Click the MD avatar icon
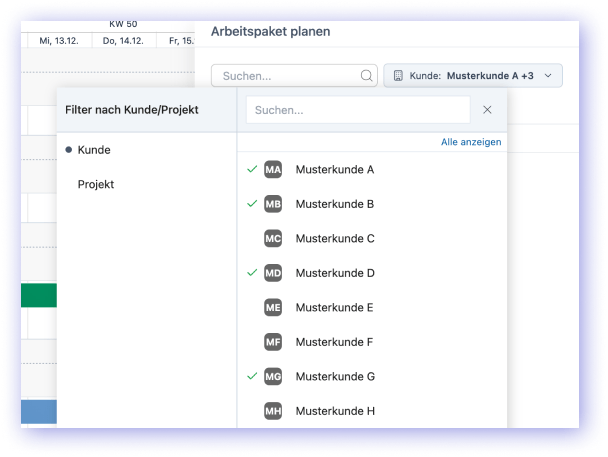608x457 pixels. click(273, 273)
